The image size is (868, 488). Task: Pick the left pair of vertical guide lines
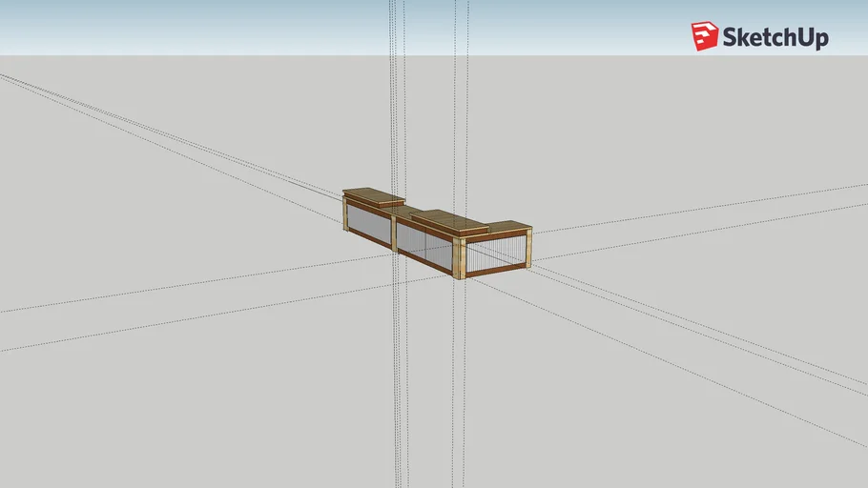[393, 95]
